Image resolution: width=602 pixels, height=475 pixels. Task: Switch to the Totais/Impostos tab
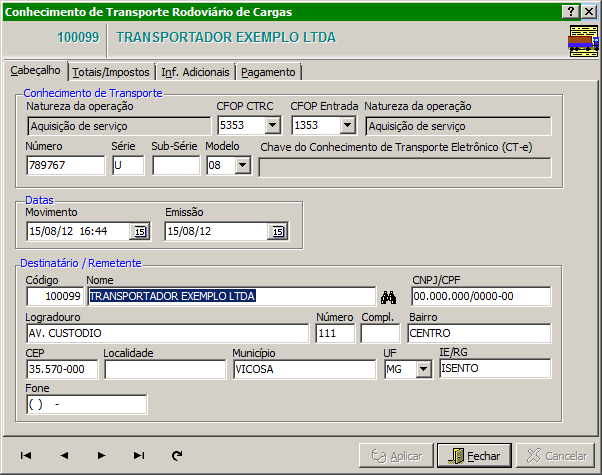coord(112,72)
